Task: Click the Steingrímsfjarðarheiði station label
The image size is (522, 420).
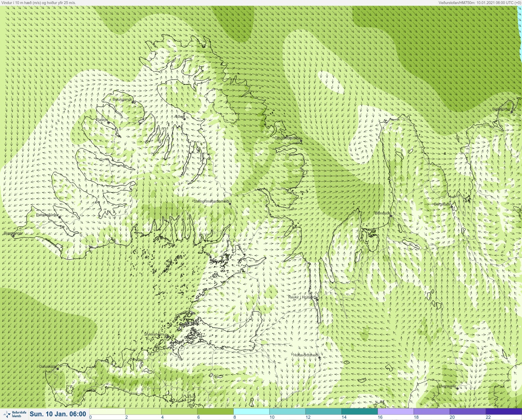Action: [212, 201]
